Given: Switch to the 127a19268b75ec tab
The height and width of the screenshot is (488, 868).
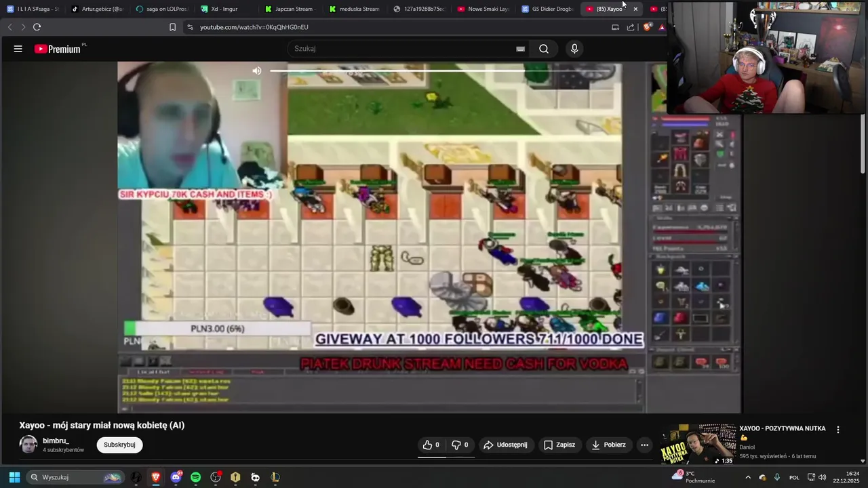Looking at the screenshot, I should [x=419, y=9].
